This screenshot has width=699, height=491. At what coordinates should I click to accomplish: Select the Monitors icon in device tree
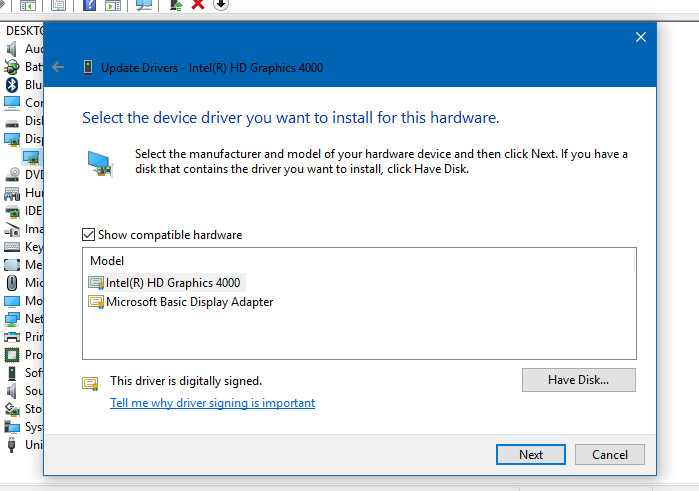click(12, 301)
